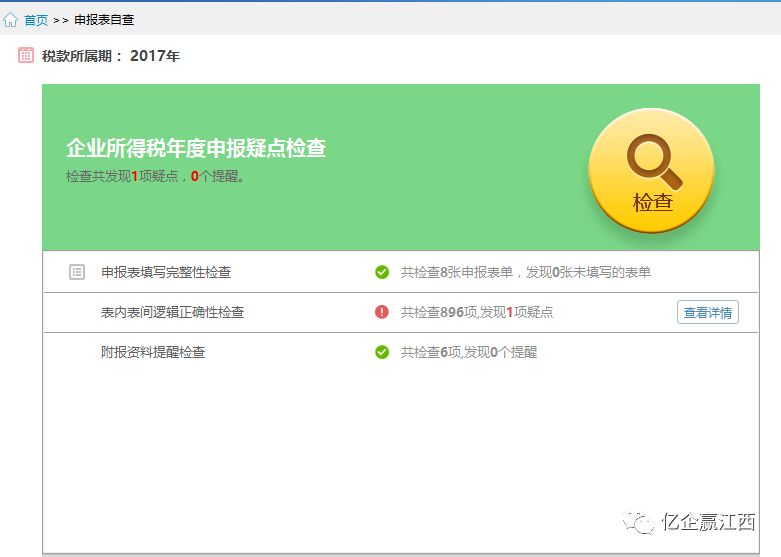Click the home icon in breadcrumb
Image resolution: width=781 pixels, height=557 pixels.
click(x=10, y=20)
